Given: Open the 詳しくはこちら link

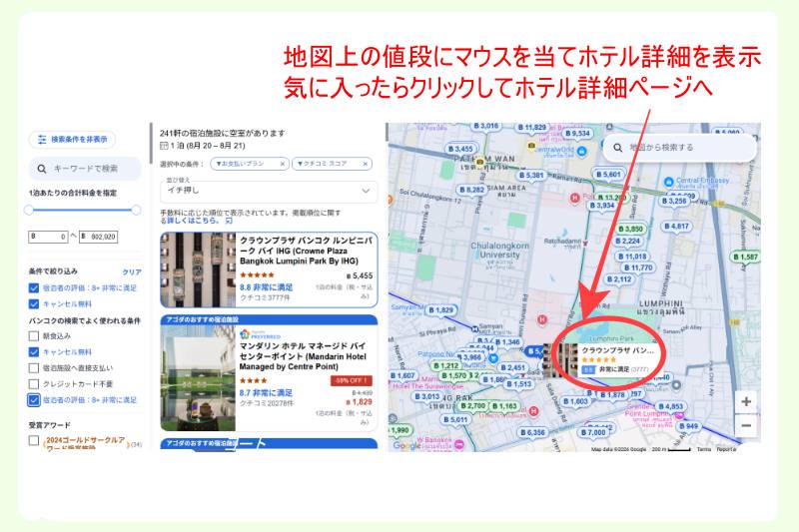Looking at the screenshot, I should (x=196, y=221).
